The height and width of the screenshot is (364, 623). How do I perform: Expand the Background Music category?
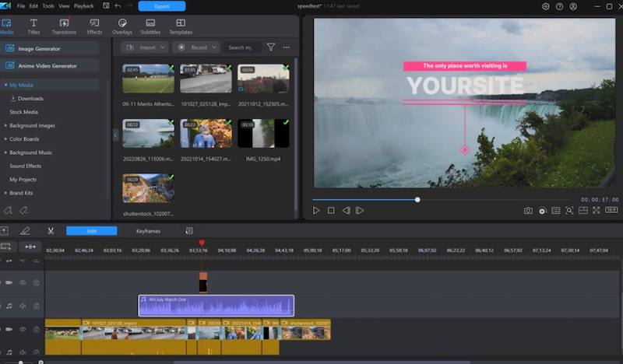5,152
